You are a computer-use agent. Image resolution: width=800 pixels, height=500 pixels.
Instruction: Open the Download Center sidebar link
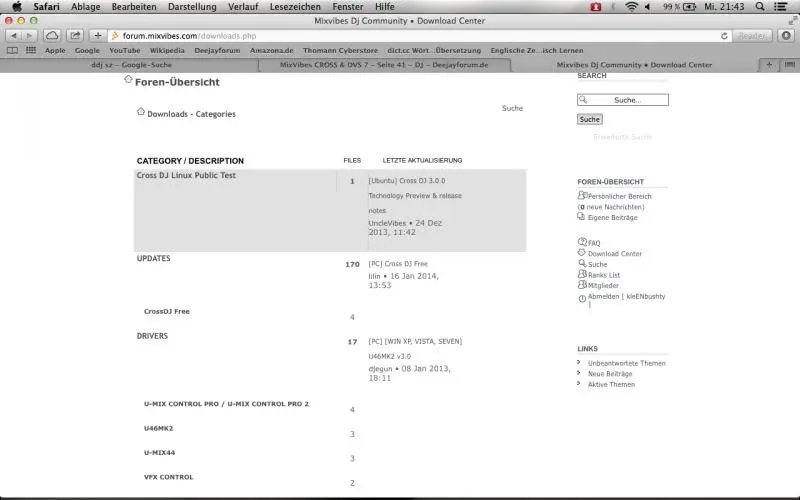tap(614, 254)
